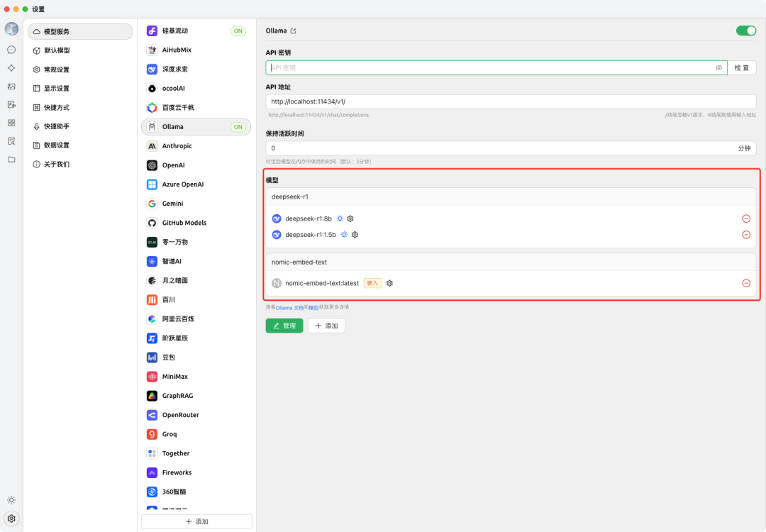The height and width of the screenshot is (532, 766).
Task: Focus the API 密钥 input field
Action: point(496,68)
